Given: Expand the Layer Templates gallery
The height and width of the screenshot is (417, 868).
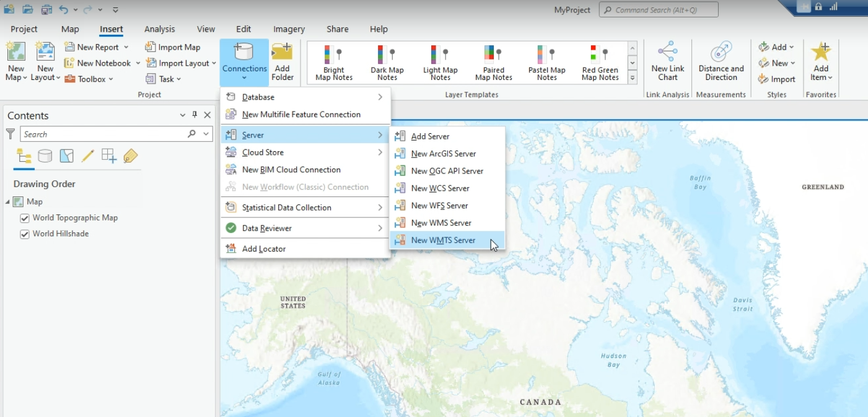Looking at the screenshot, I should 633,78.
